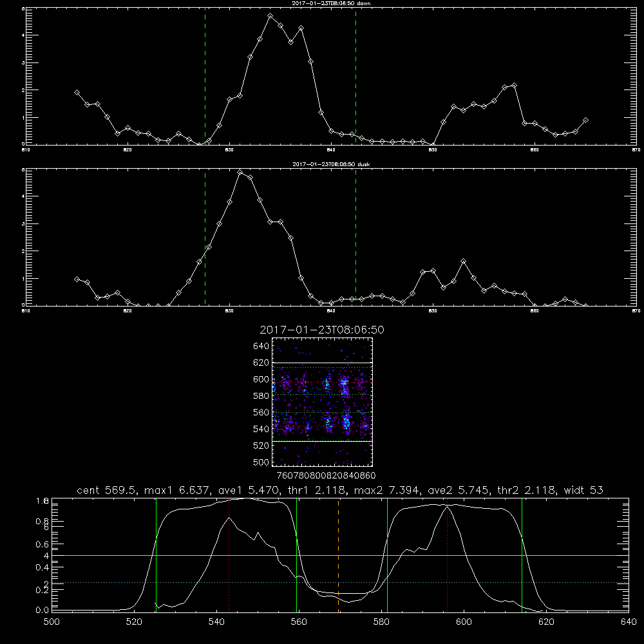Click the x-axis label 640 of the bottom plot

tap(629, 622)
